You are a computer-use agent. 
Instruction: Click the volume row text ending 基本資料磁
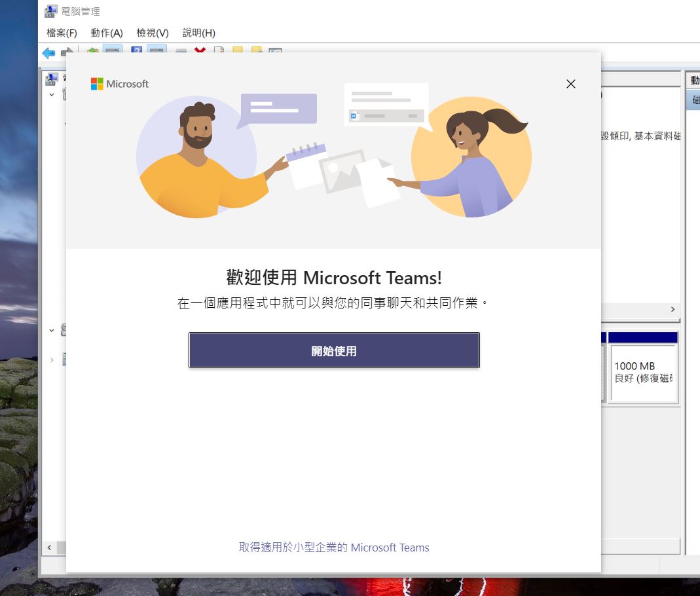point(640,136)
